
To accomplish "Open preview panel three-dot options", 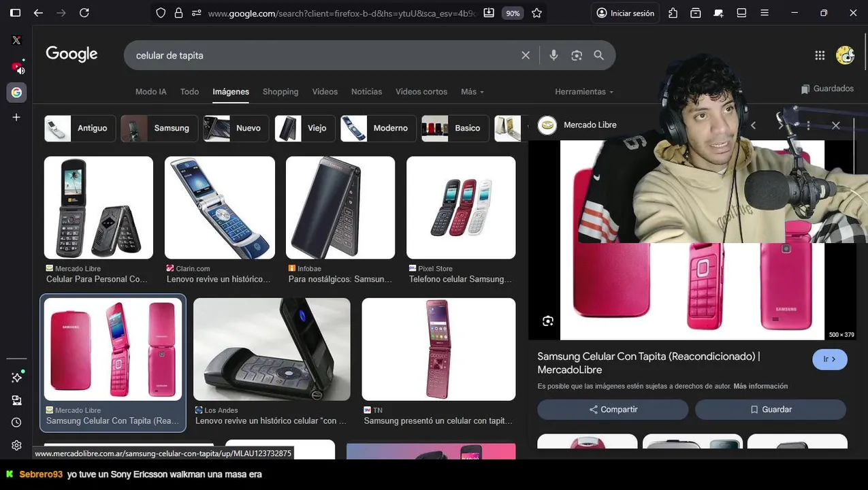I will [x=808, y=125].
